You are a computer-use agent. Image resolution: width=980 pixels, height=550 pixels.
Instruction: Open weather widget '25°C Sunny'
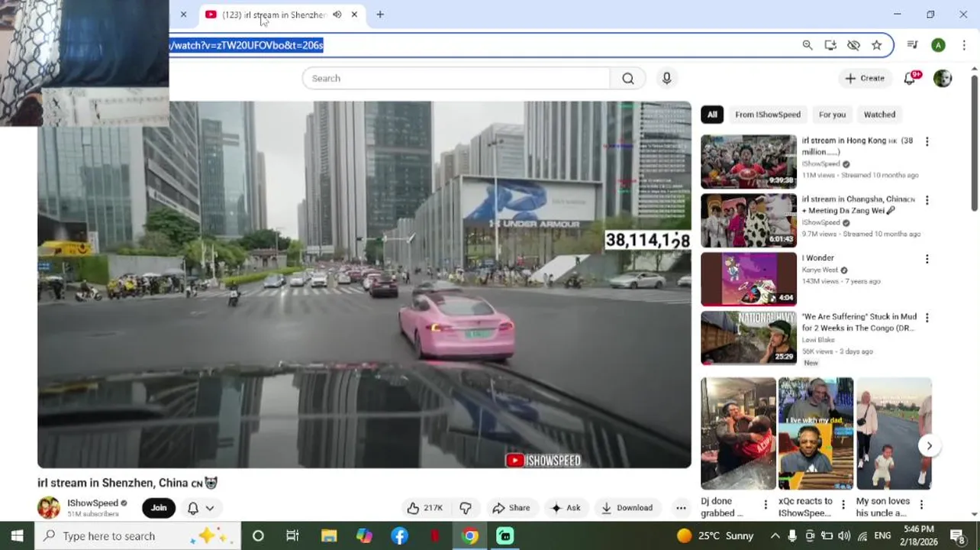(715, 535)
